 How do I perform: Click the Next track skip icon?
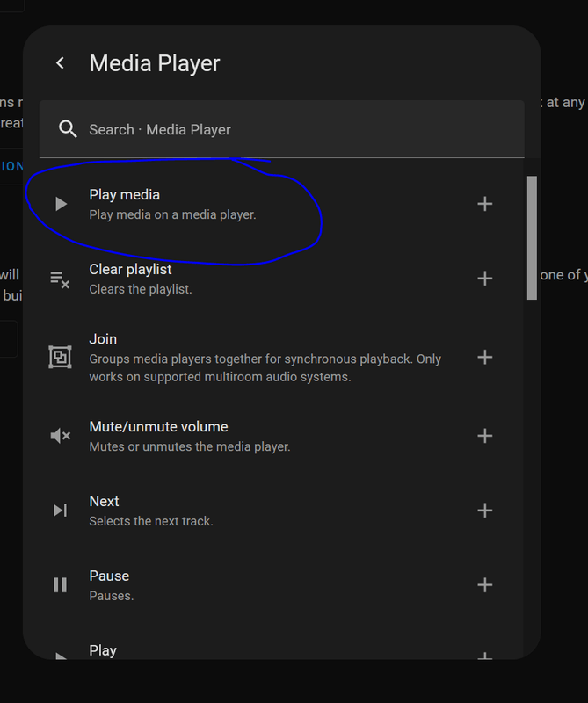pyautogui.click(x=60, y=511)
